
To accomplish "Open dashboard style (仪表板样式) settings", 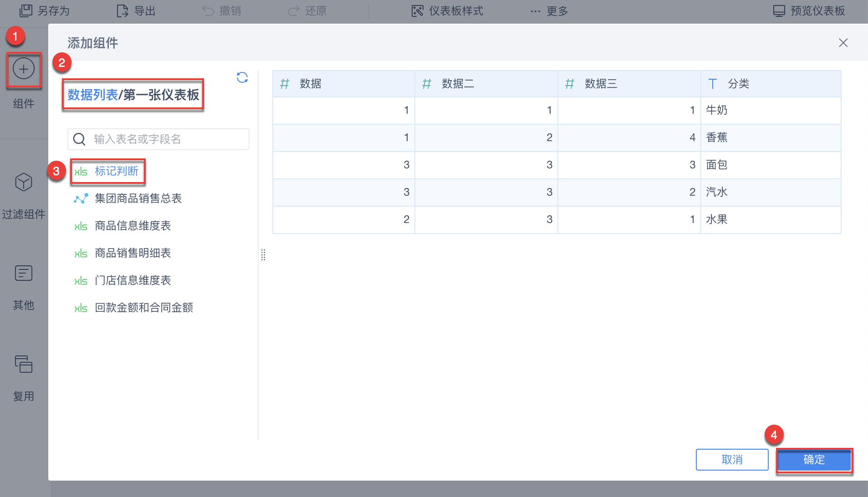I will click(447, 11).
